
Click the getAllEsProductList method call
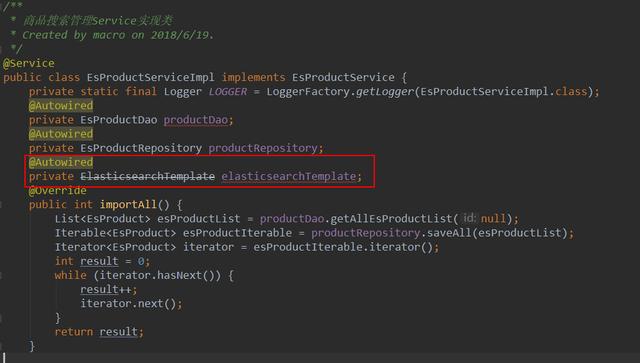[x=391, y=218]
